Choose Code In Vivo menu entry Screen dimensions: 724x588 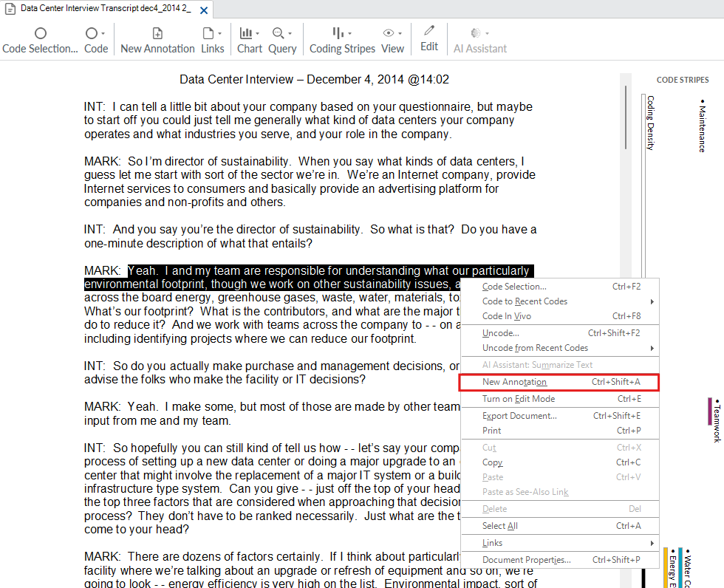560,316
